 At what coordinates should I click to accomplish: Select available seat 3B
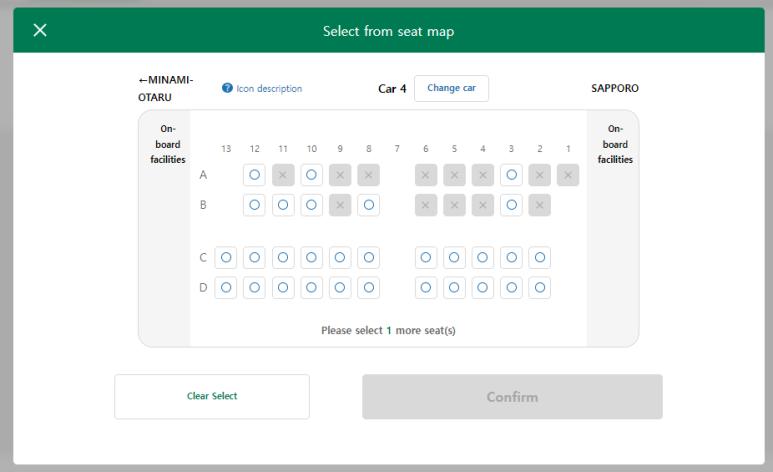[x=511, y=205]
